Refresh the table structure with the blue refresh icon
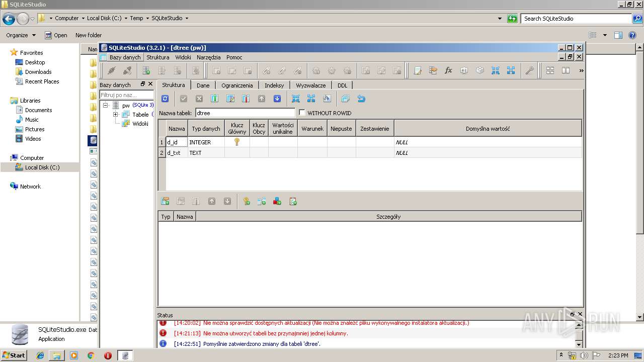The height and width of the screenshot is (362, 644). [165, 99]
